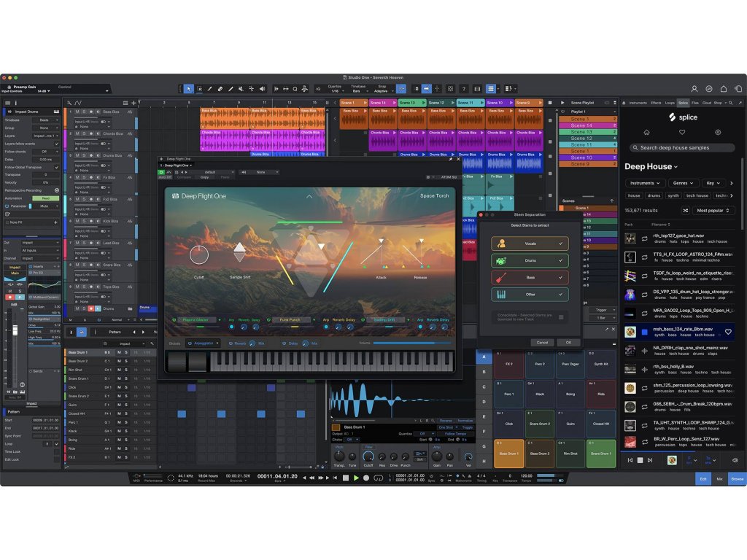
Task: Open Splice favorites heart icon
Action: point(682,133)
